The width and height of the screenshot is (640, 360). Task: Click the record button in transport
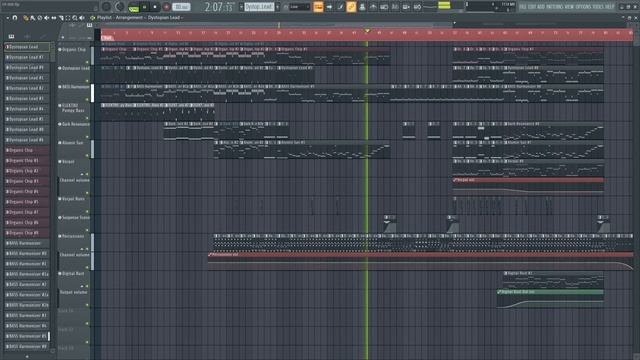pos(166,7)
